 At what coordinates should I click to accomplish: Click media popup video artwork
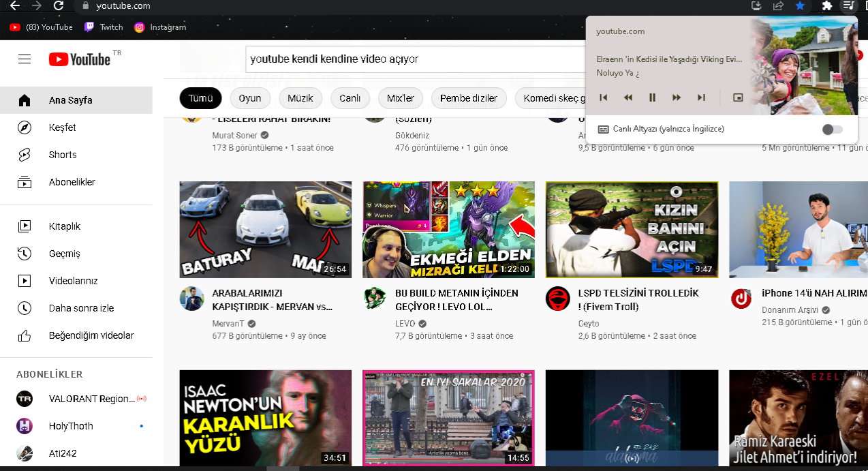point(804,65)
